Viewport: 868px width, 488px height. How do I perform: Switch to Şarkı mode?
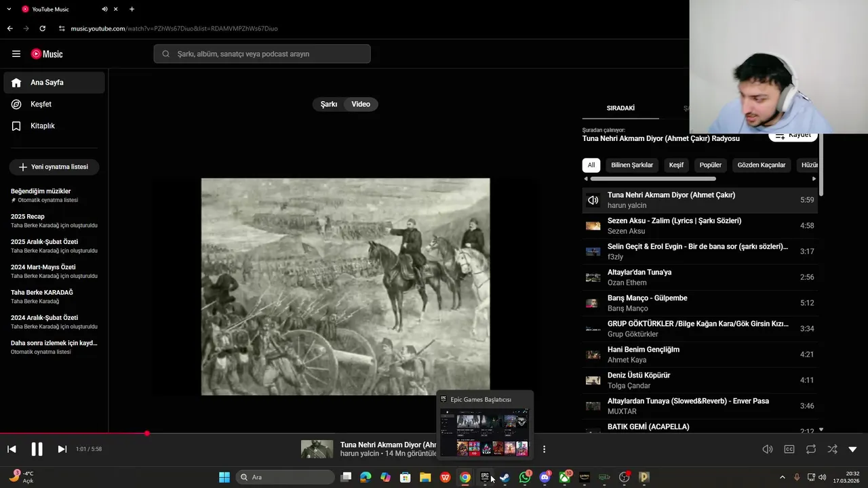point(329,104)
